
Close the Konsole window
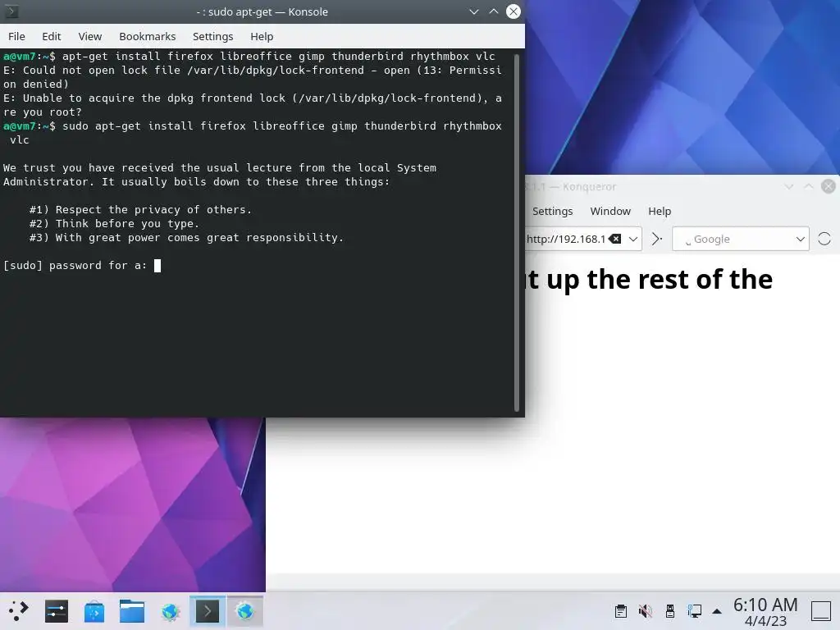point(514,11)
